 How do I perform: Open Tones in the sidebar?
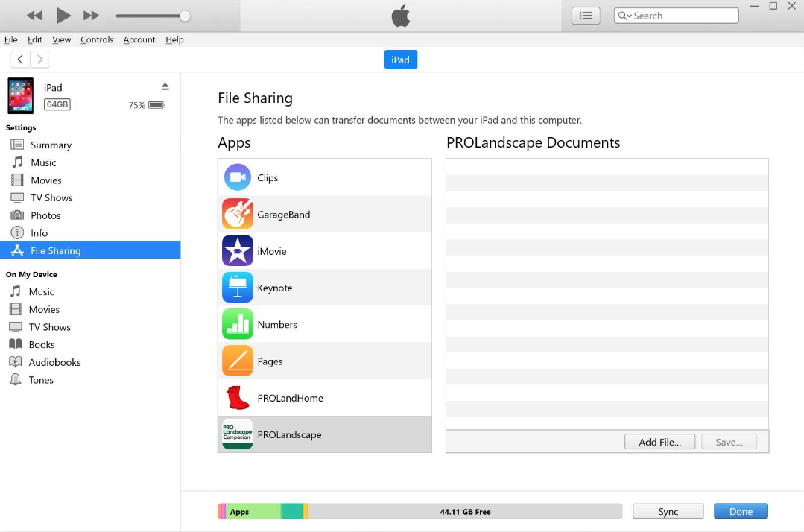[x=90, y=380]
